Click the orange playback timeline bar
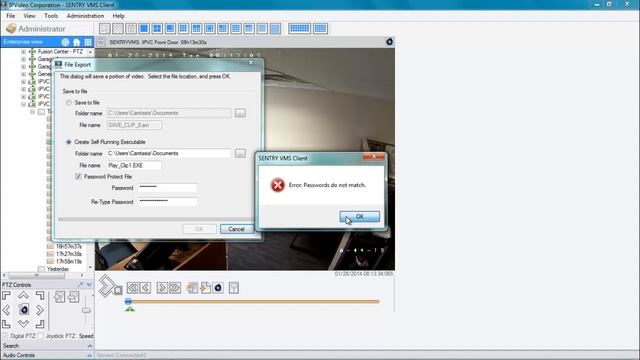This screenshot has width=640, height=360. (x=253, y=302)
